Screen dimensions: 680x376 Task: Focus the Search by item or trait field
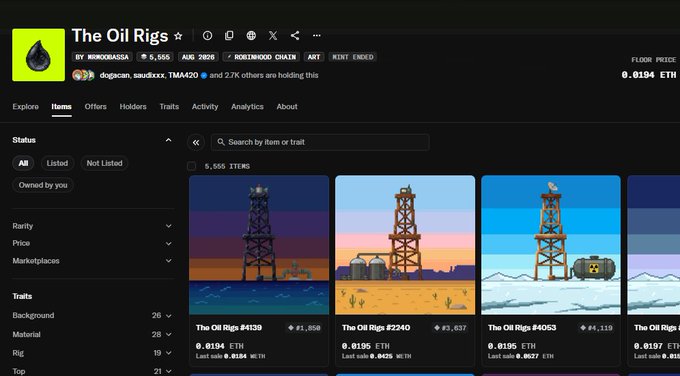point(320,142)
